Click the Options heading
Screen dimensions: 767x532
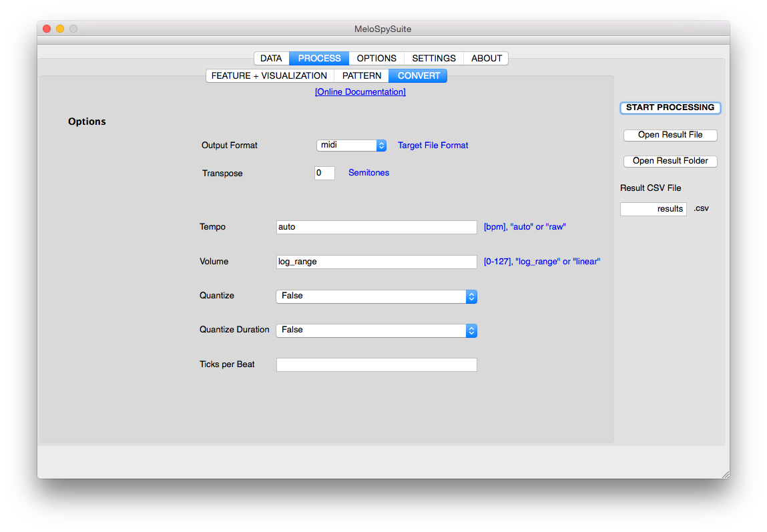87,121
